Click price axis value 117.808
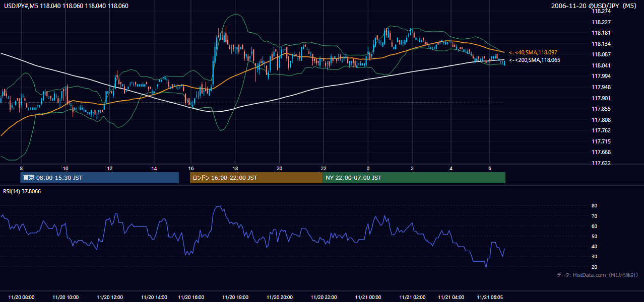 [x=601, y=120]
